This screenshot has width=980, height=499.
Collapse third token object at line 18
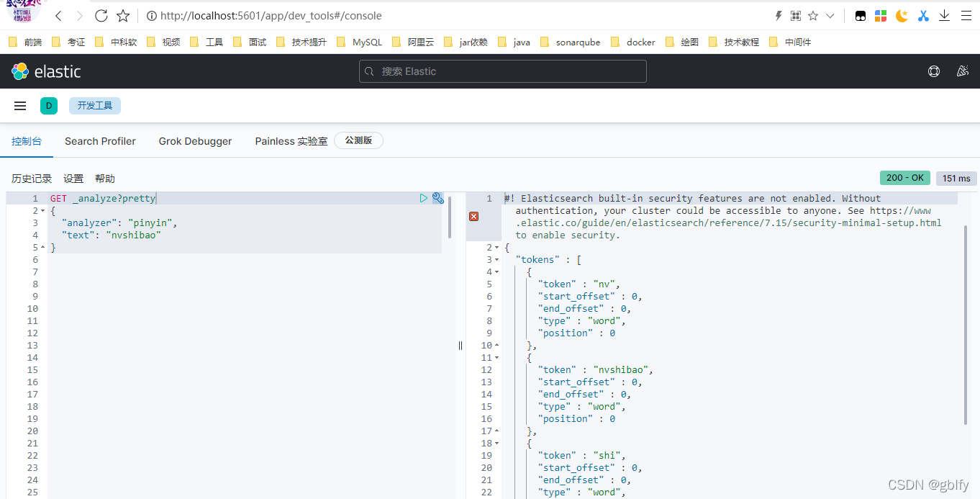click(496, 444)
